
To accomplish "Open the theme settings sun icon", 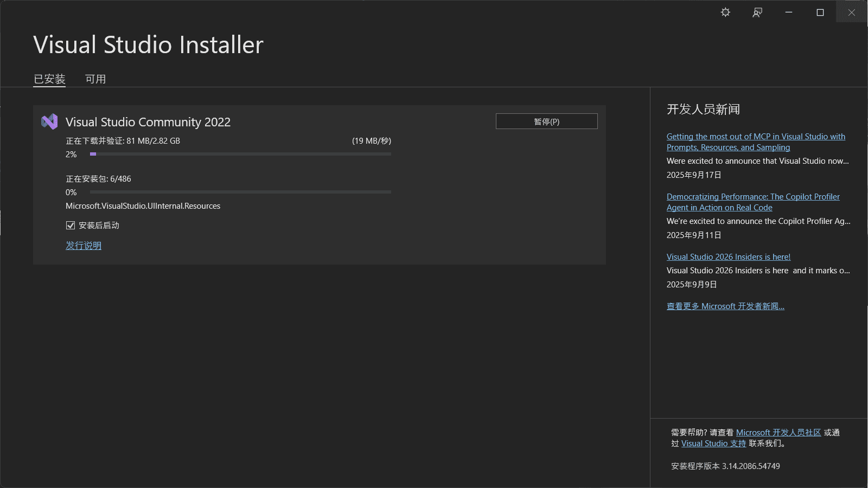I will click(x=725, y=12).
